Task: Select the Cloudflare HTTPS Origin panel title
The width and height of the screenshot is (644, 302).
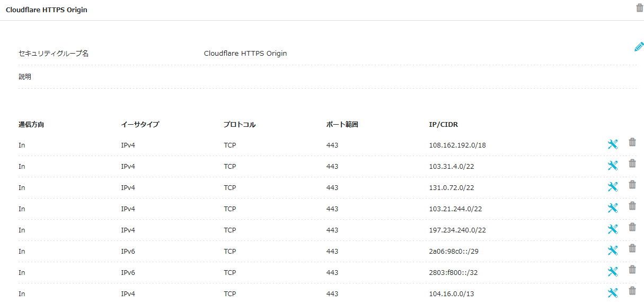Action: pos(47,10)
